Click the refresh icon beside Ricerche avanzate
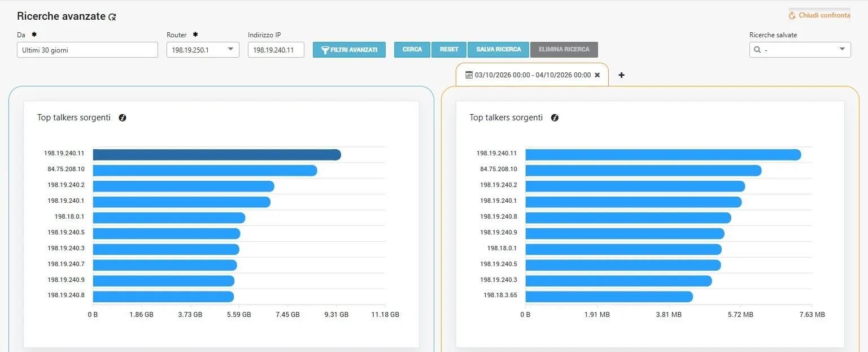 pyautogui.click(x=112, y=17)
